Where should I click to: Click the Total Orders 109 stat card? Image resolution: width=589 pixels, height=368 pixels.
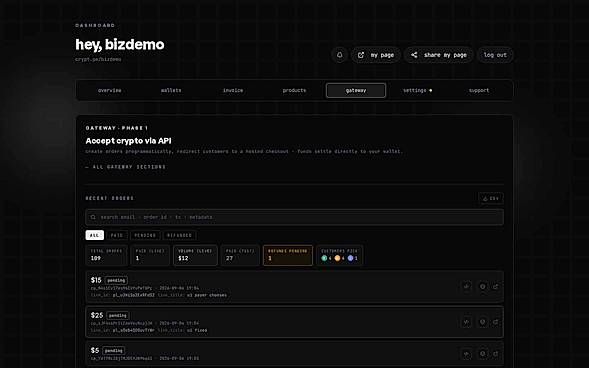coord(106,255)
